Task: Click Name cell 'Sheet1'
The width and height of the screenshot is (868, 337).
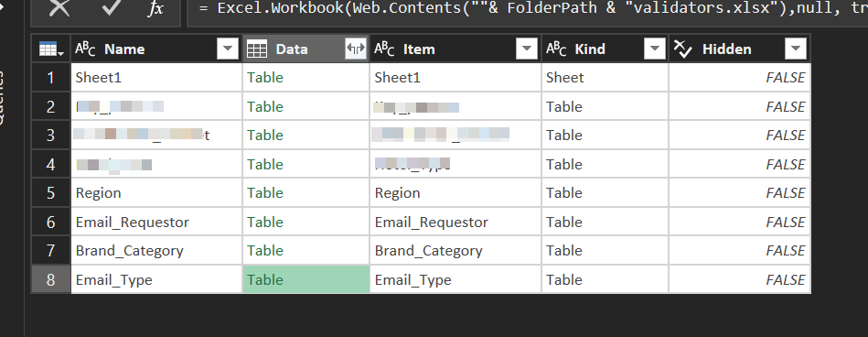Action: tap(157, 78)
